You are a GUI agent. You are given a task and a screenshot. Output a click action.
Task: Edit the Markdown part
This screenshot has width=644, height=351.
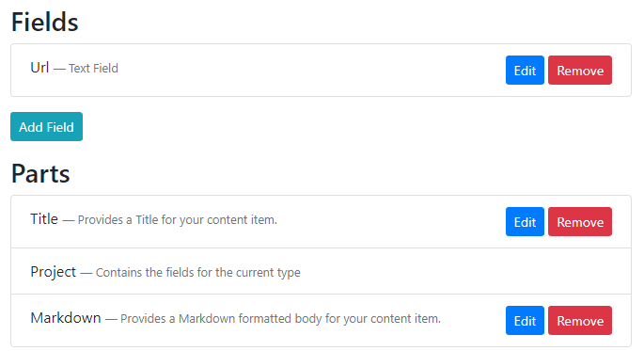tap(525, 321)
